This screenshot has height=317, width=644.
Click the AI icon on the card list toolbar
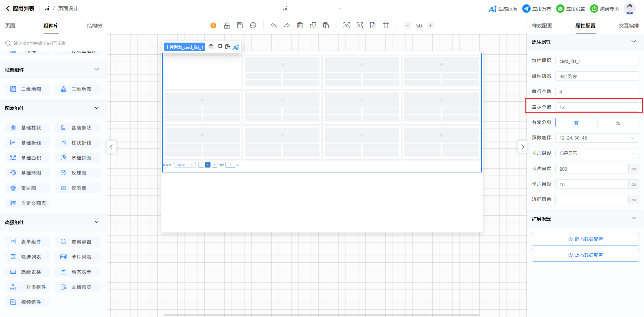point(236,47)
